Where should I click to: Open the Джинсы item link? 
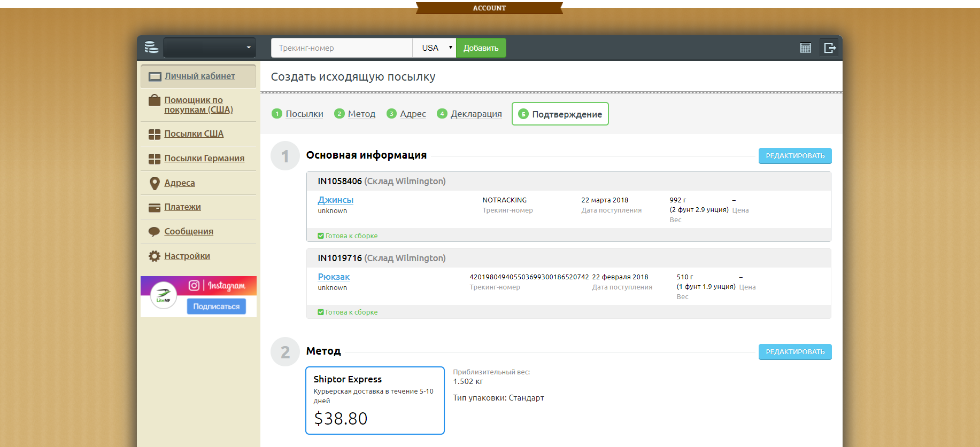(x=335, y=200)
